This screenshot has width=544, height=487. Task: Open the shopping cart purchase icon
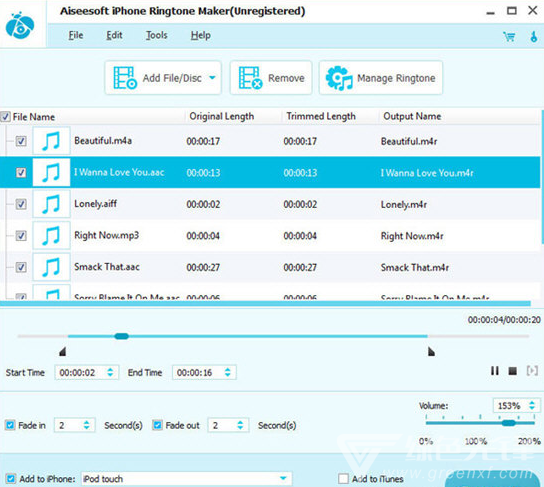point(509,36)
